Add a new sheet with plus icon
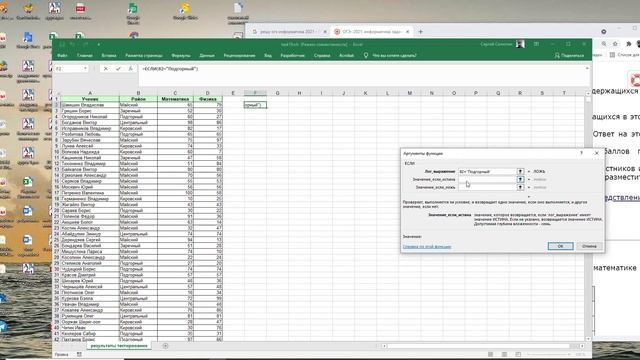The width and height of the screenshot is (640, 360). coord(165,346)
